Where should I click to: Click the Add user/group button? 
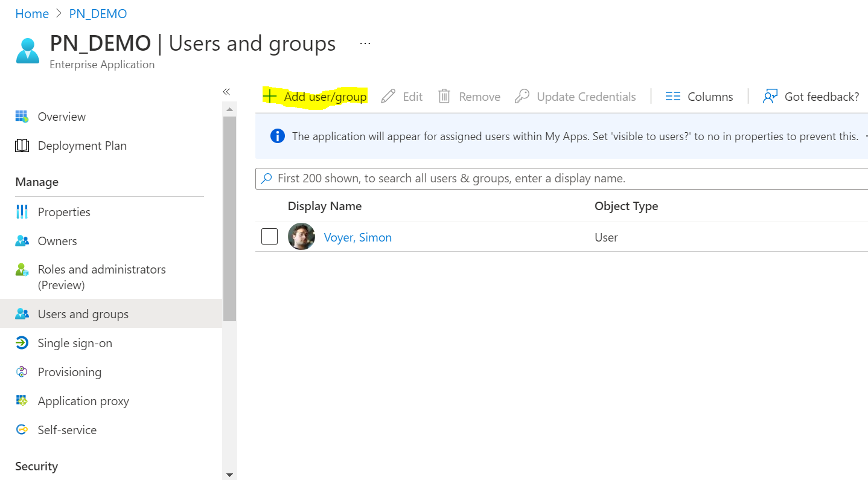pos(315,97)
